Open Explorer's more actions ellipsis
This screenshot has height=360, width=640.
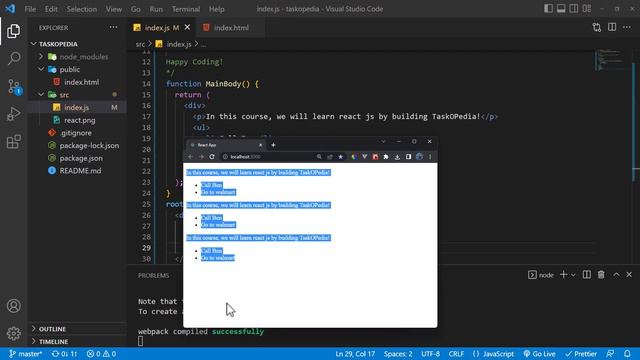coord(113,27)
